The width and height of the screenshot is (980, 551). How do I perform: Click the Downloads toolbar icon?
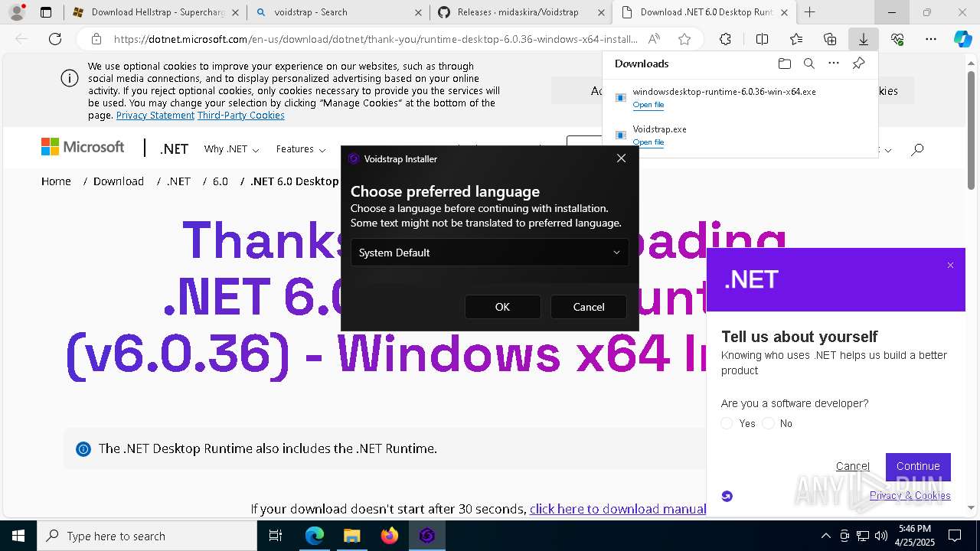[x=864, y=39]
